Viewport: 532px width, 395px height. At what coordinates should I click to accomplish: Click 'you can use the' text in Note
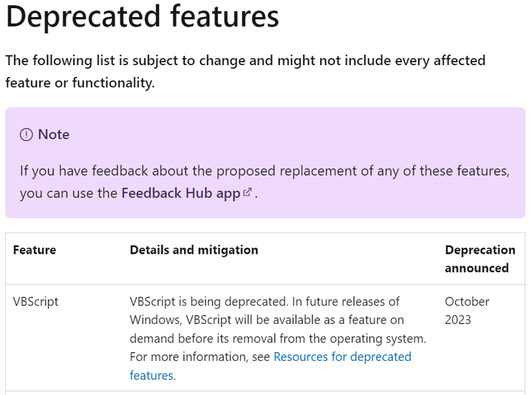[68, 193]
